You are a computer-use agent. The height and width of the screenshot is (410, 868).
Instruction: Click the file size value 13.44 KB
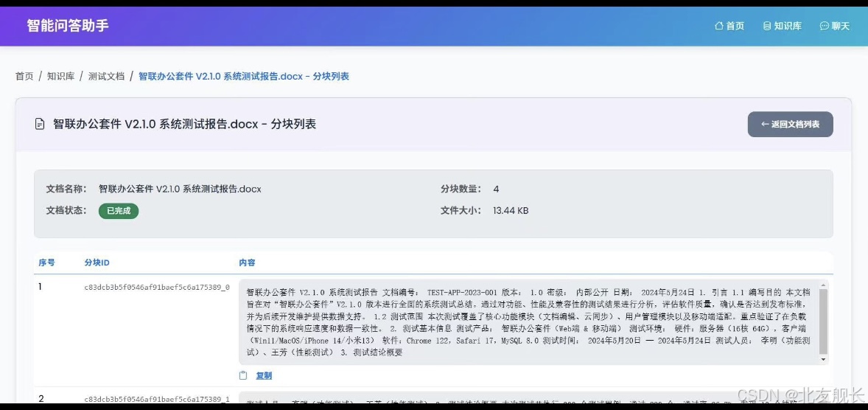[x=511, y=211]
